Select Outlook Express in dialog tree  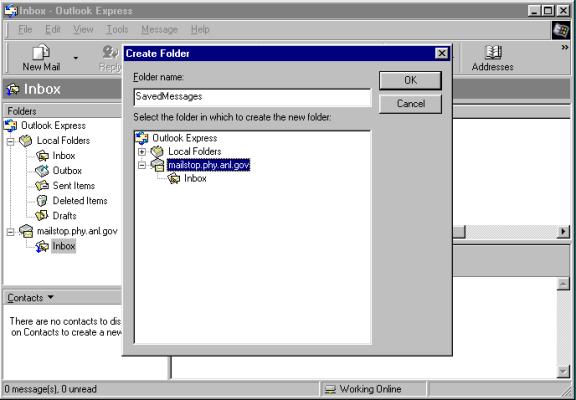click(x=185, y=138)
